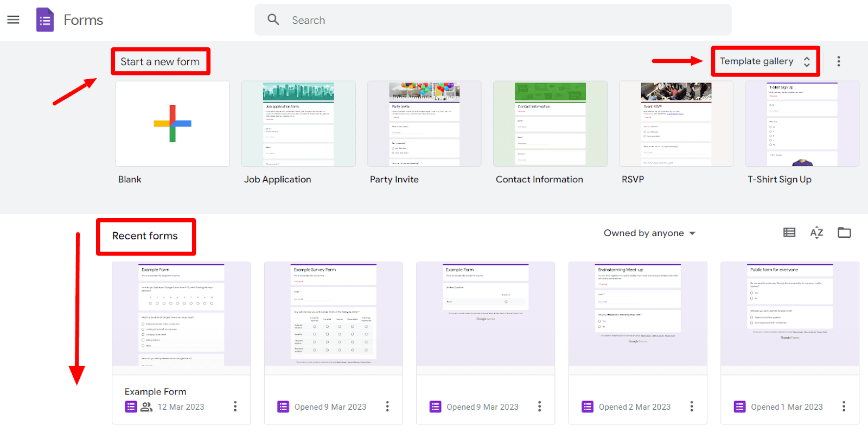
Task: Open the Brainstorming Meet-up form thumbnail
Action: pos(638,318)
